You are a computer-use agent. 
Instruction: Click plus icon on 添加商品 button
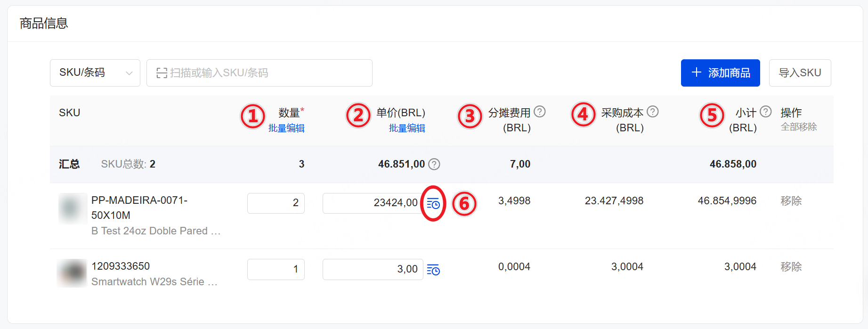[x=696, y=72]
